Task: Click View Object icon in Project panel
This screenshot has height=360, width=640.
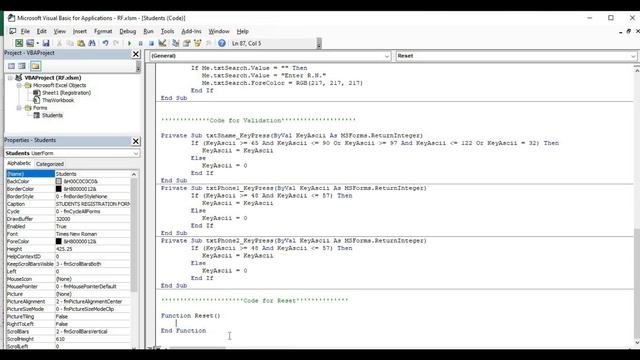Action: point(22,66)
